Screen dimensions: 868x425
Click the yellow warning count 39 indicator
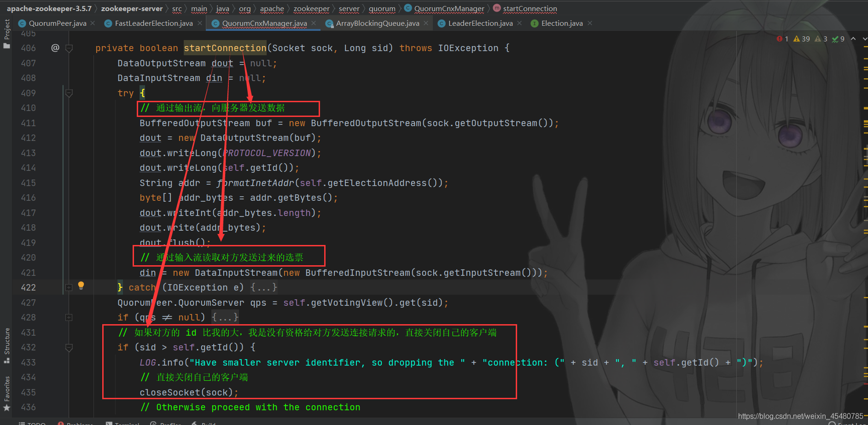[x=802, y=39]
